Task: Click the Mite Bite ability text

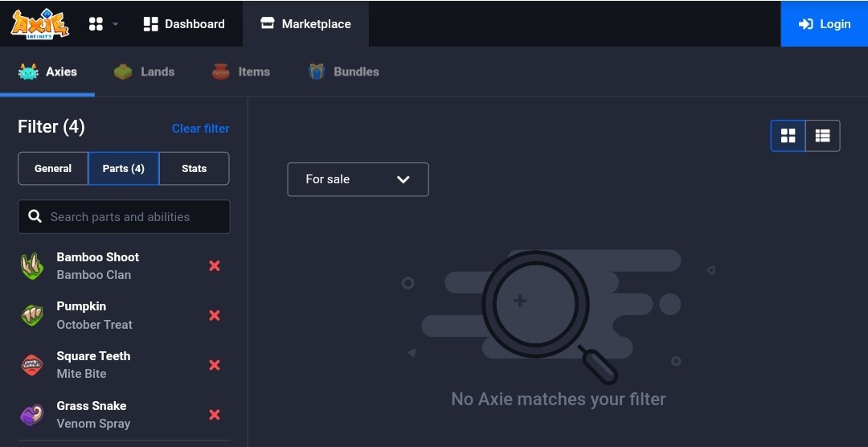Action: click(x=81, y=374)
